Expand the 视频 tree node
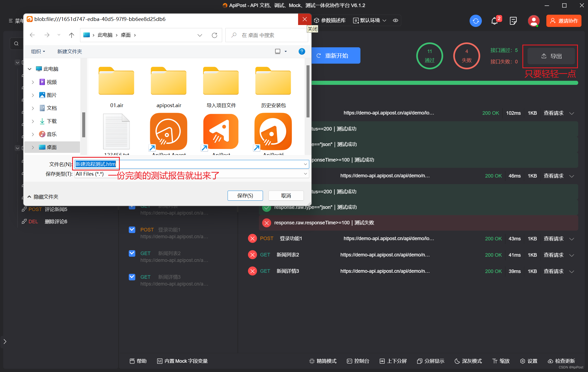This screenshot has width=588, height=372. click(33, 82)
